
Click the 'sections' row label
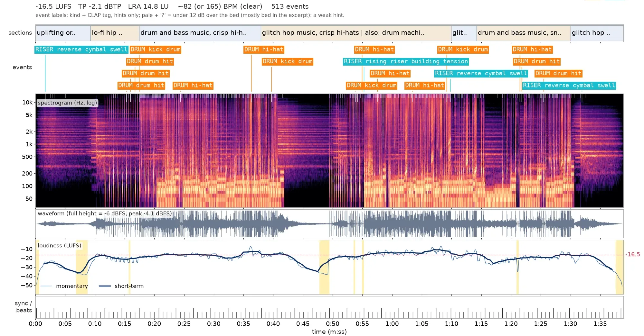(x=20, y=33)
